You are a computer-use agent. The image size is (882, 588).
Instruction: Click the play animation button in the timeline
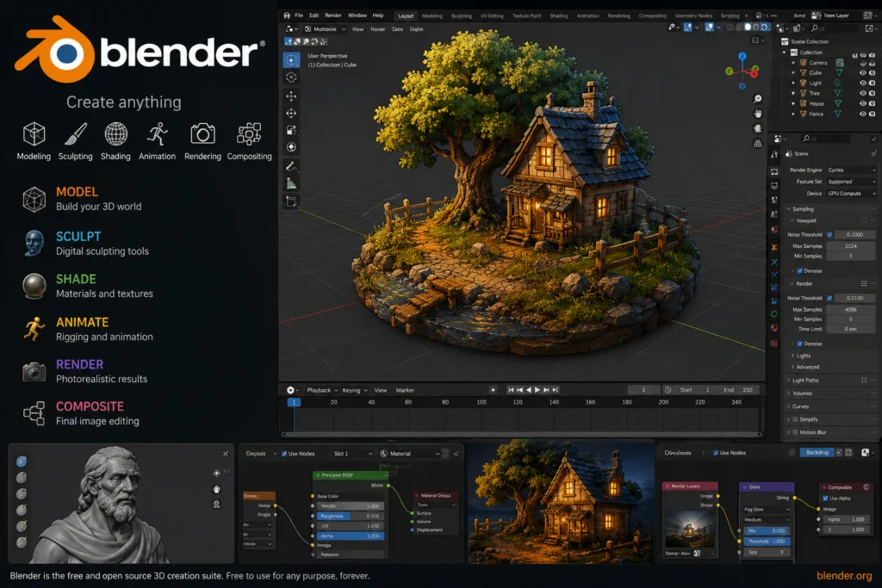tap(537, 390)
